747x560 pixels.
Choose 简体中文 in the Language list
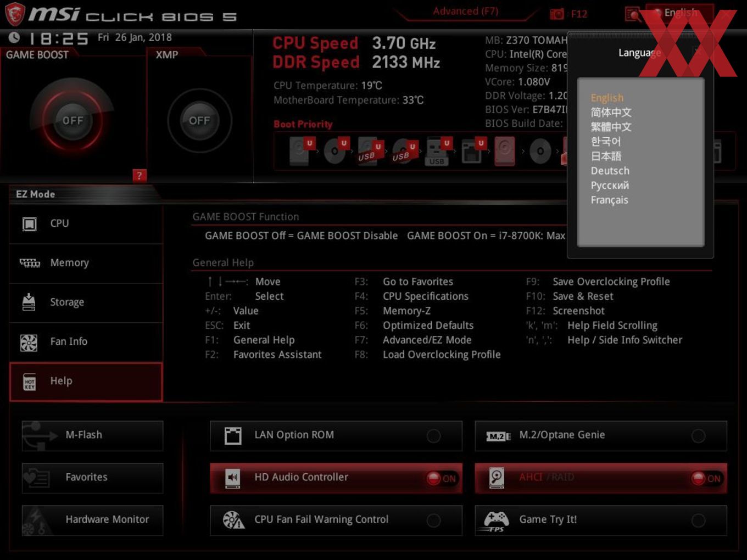[611, 113]
